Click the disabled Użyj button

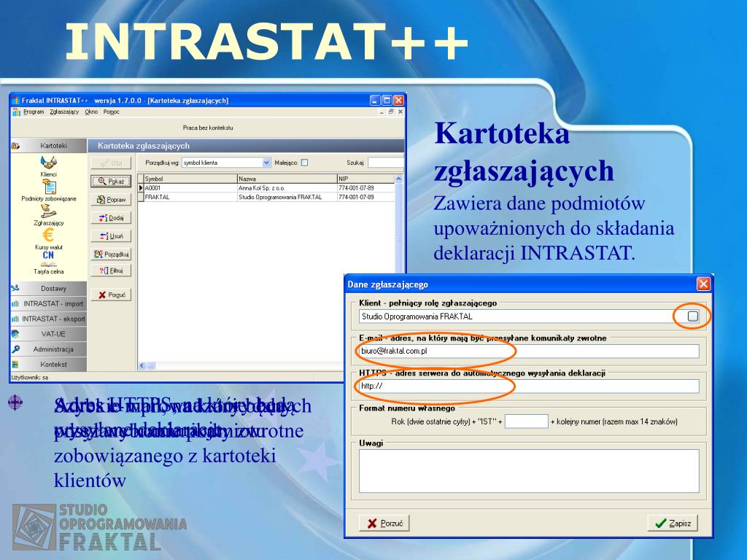tap(111, 163)
